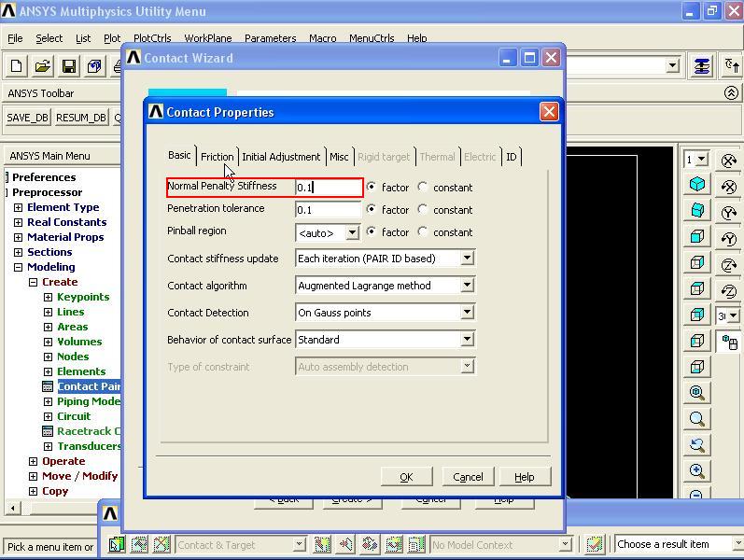The width and height of the screenshot is (744, 560).
Task: Click the checkmark icon beside result item list
Action: 594,544
